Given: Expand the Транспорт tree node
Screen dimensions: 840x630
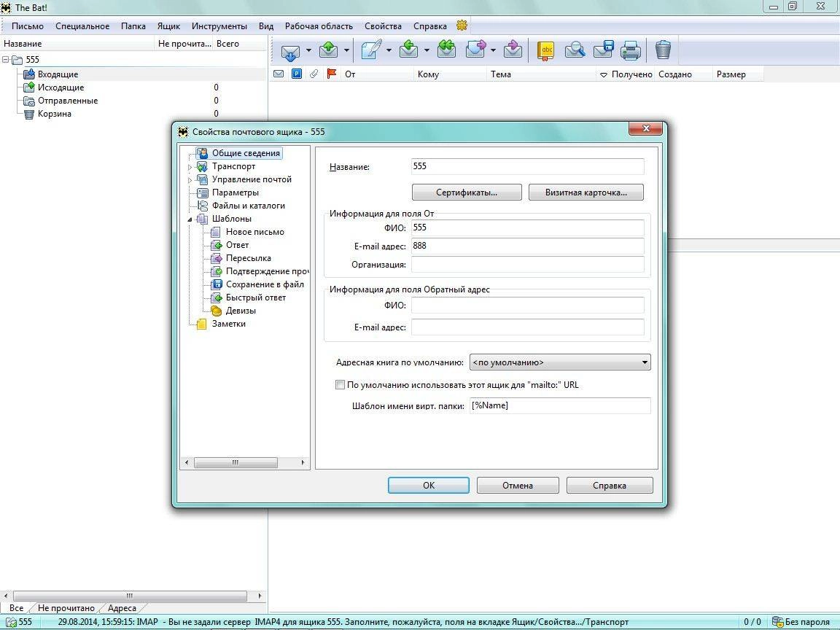Looking at the screenshot, I should click(190, 167).
